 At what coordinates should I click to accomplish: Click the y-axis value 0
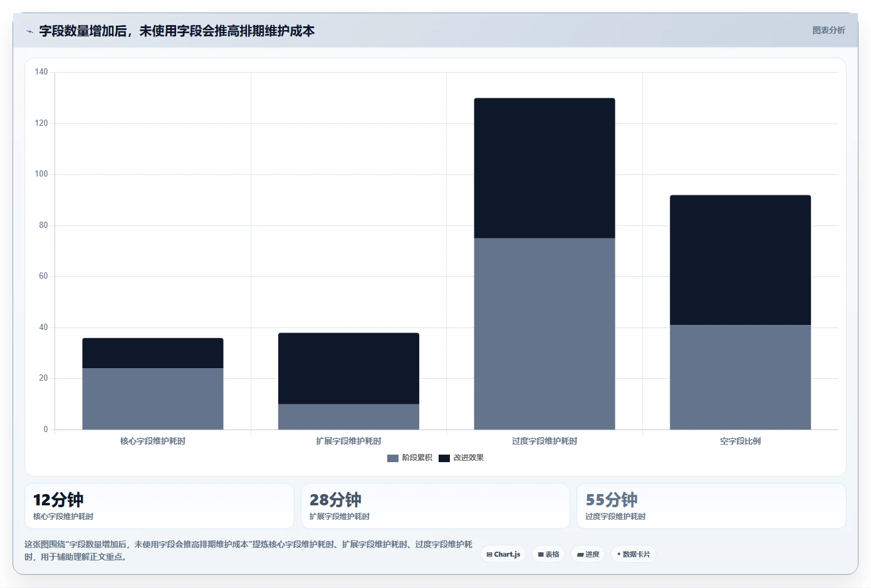pos(46,430)
